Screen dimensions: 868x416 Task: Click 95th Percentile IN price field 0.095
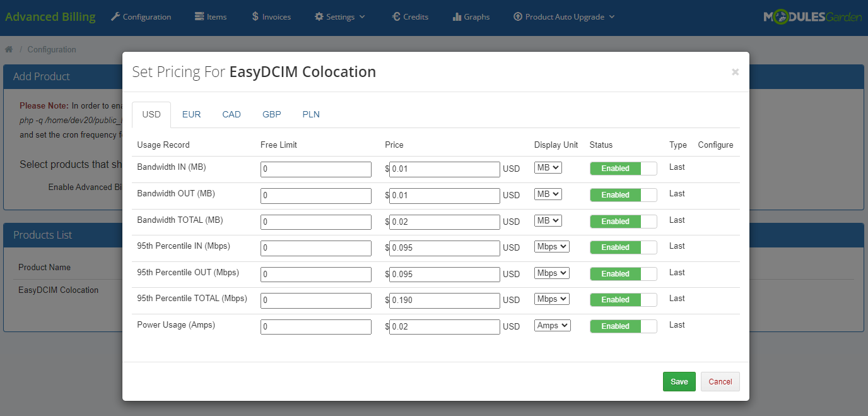tap(445, 248)
